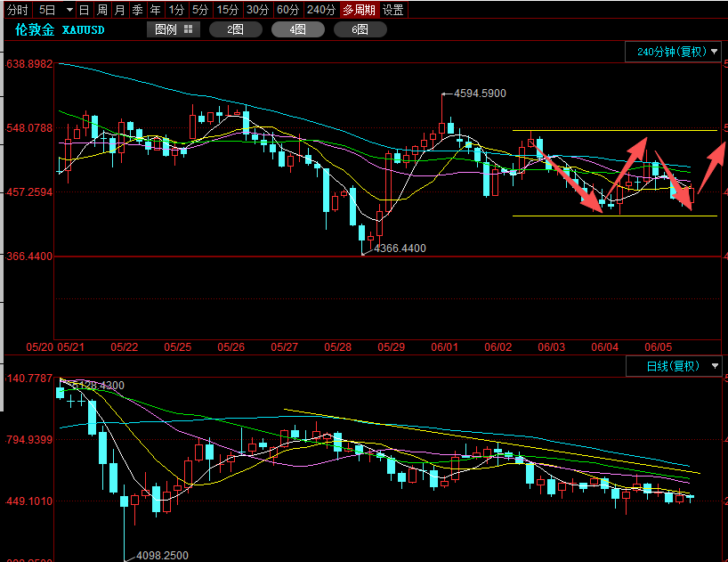Click the 449.1010 daily price axis label
Screen dimensions: 728x562
pyautogui.click(x=28, y=501)
